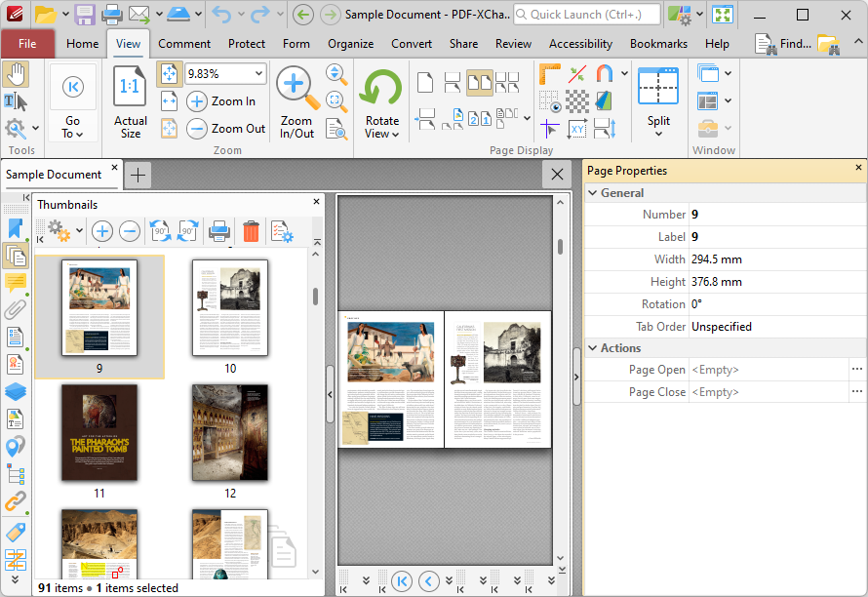The image size is (868, 597).
Task: Click the Fit Visible icon
Action: [170, 129]
